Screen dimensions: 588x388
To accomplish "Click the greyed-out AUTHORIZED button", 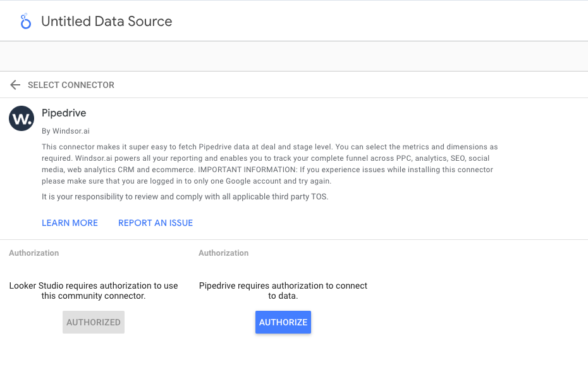I will point(94,322).
